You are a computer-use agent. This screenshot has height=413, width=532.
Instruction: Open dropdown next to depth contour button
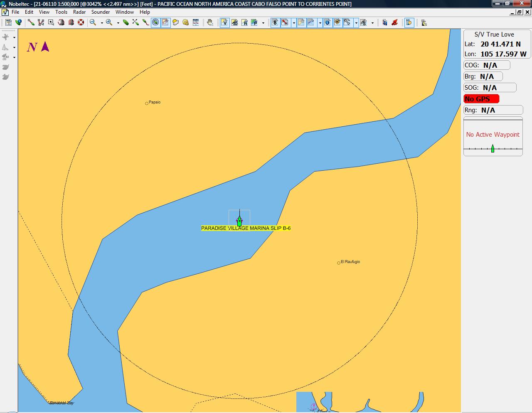point(320,23)
